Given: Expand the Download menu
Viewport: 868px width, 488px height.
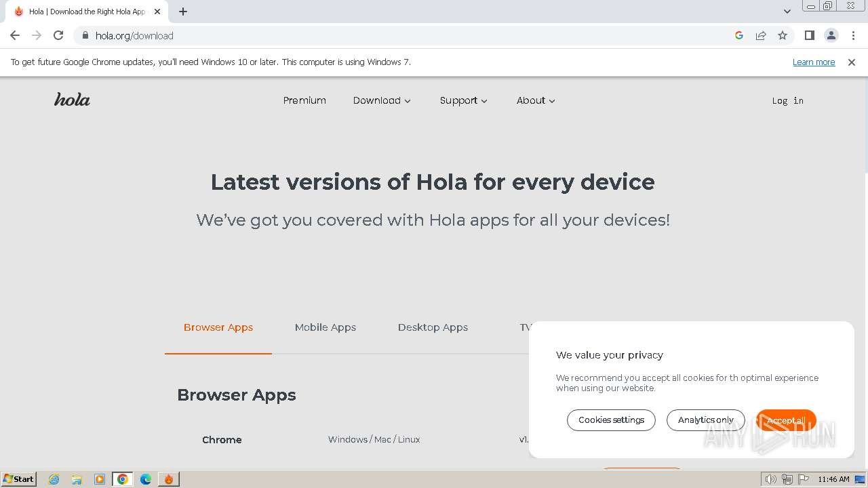Looking at the screenshot, I should [x=382, y=100].
